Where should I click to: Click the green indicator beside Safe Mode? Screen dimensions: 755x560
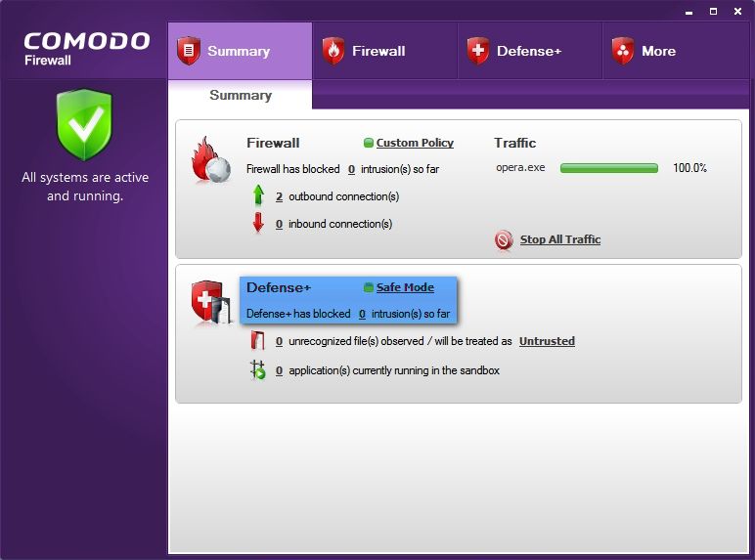tap(369, 287)
